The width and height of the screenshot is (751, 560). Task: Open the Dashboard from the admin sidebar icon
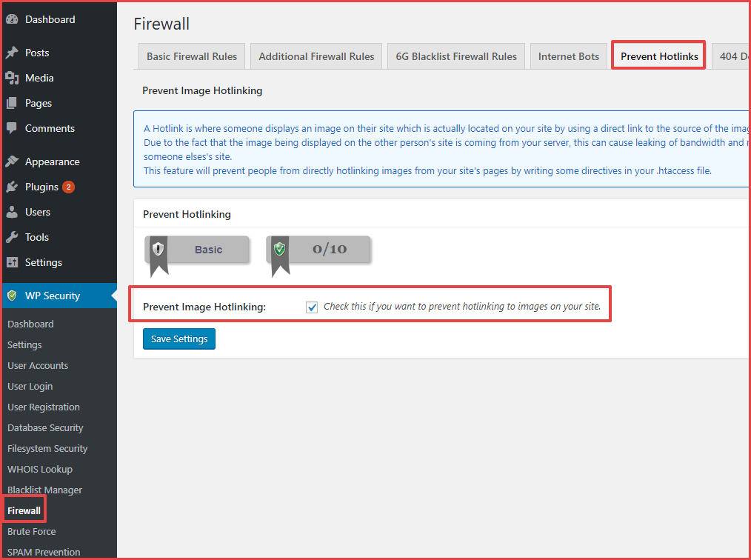11,19
